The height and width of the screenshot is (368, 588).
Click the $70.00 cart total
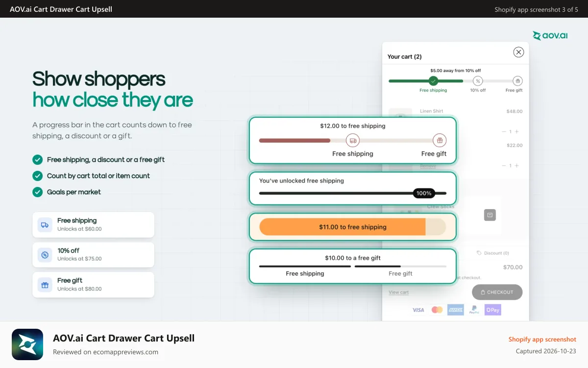click(x=513, y=267)
